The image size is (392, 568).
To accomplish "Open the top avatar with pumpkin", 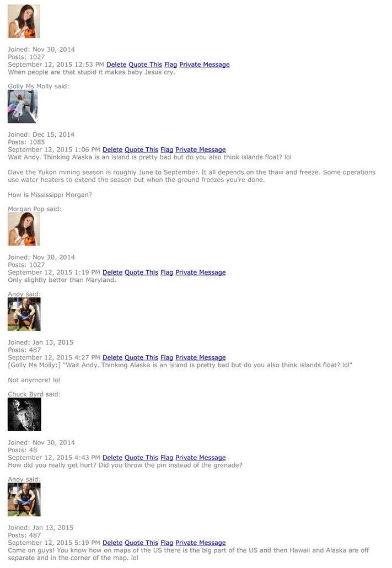I will 24,21.
